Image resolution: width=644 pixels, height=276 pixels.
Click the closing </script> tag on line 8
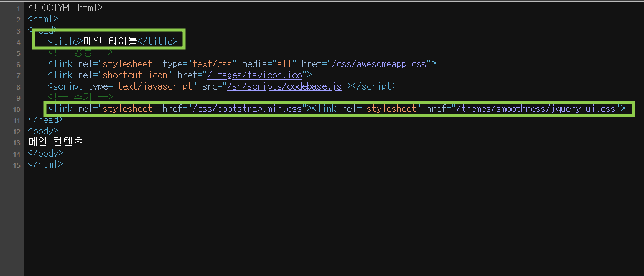point(374,86)
